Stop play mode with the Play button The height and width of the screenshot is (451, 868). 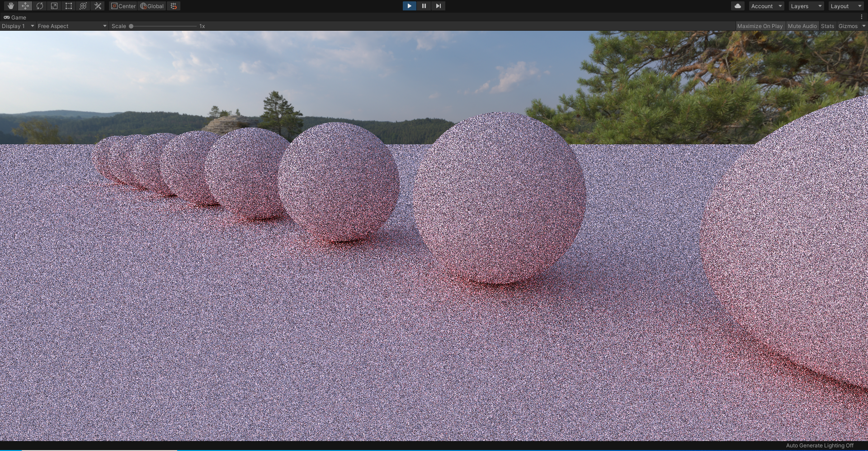tap(409, 6)
